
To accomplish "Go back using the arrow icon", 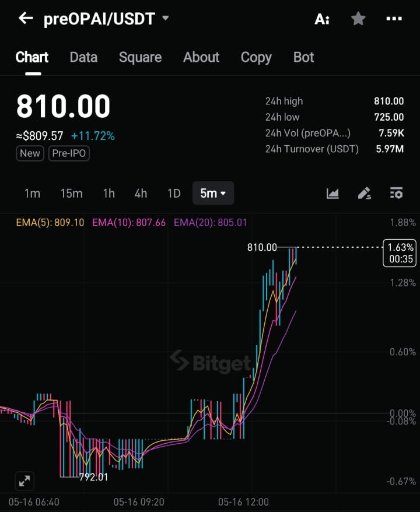I will coord(26,18).
